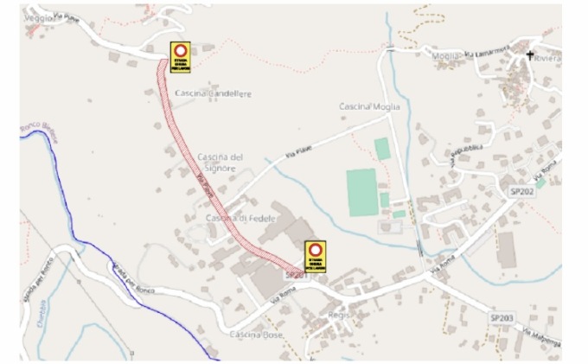Click the large green sports field
Viewport: 588px width, 364px height.
point(361,192)
